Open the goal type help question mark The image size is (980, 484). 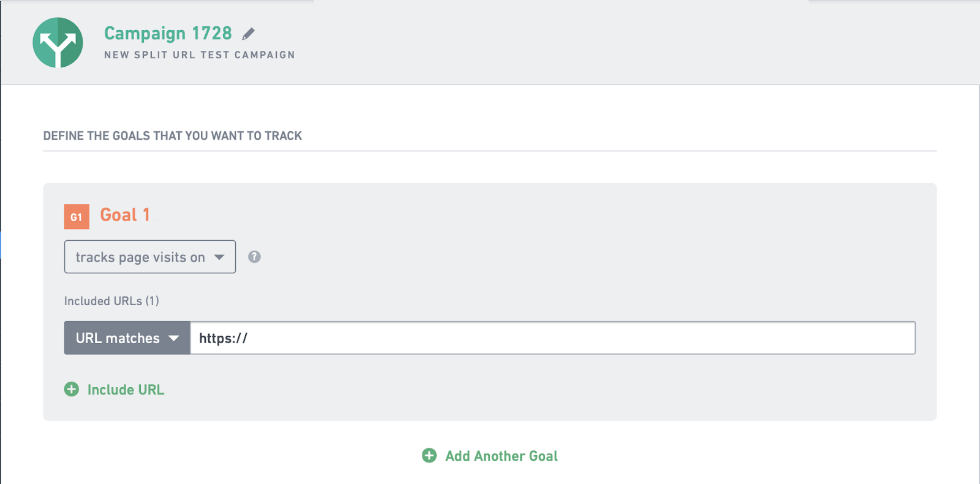click(254, 257)
